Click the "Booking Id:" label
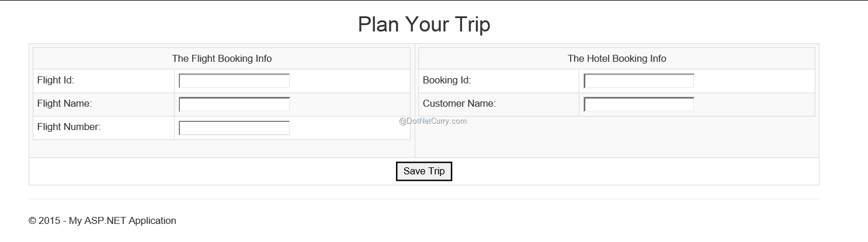 [447, 80]
